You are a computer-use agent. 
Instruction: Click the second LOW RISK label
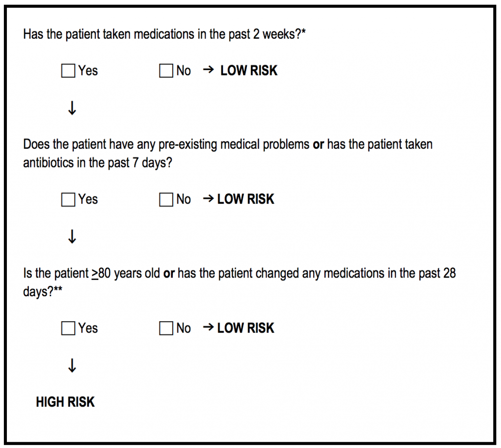(246, 199)
